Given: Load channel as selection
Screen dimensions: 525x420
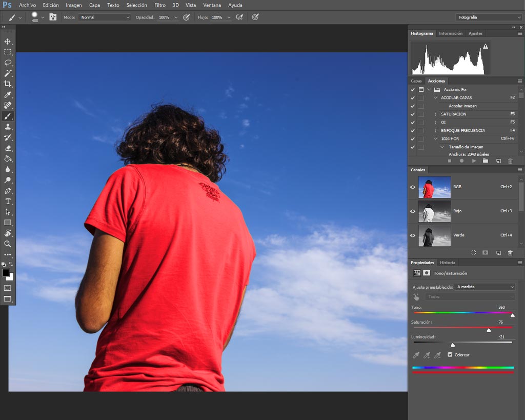Looking at the screenshot, I should pos(474,253).
